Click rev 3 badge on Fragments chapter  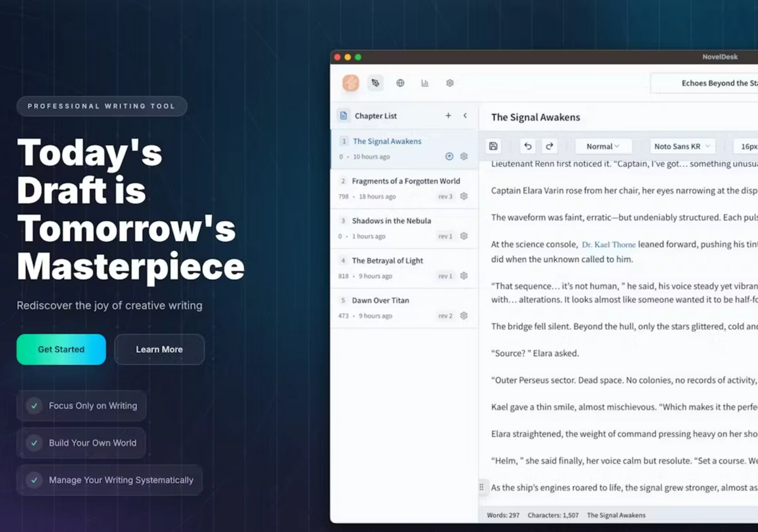(x=445, y=196)
